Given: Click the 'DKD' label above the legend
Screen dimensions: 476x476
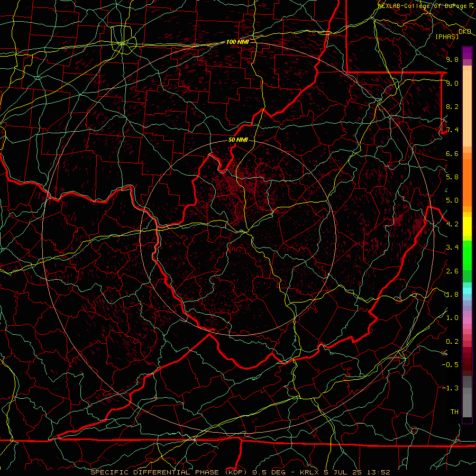Looking at the screenshot, I should click(465, 32).
